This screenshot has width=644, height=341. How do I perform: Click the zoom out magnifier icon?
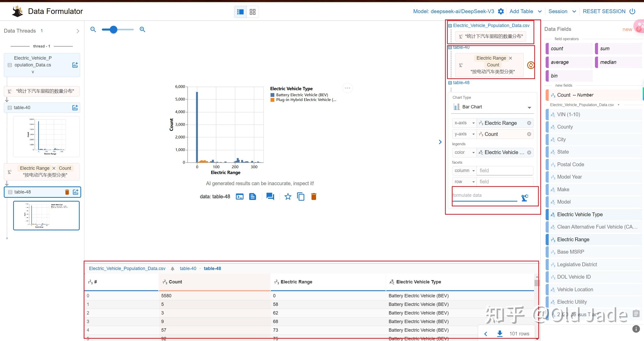tap(93, 30)
